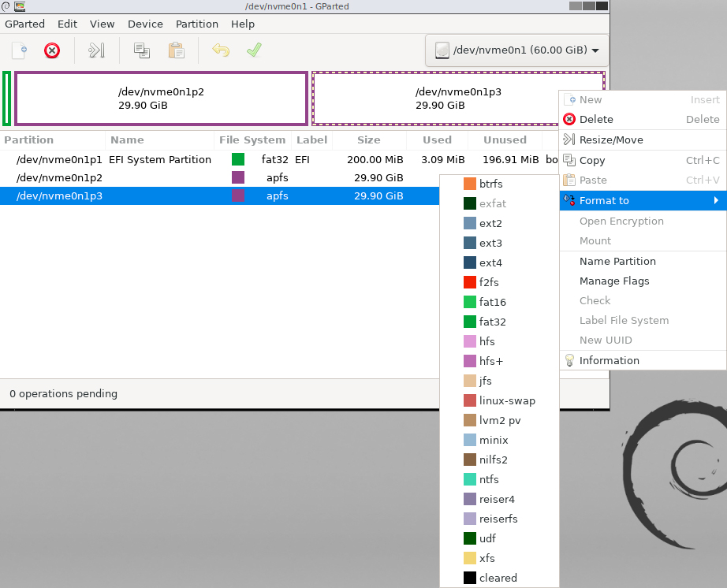727x588 pixels.
Task: Click the Undo last operation toolbar icon
Action: click(221, 50)
